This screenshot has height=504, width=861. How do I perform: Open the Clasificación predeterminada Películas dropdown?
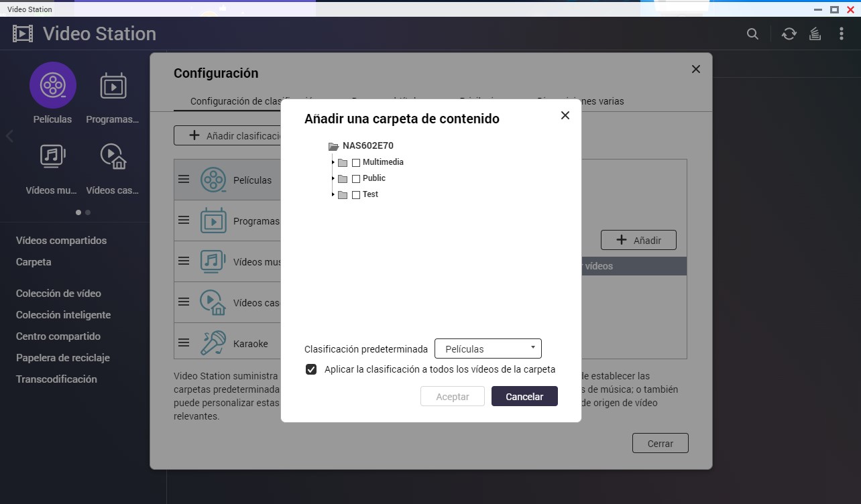click(x=488, y=349)
